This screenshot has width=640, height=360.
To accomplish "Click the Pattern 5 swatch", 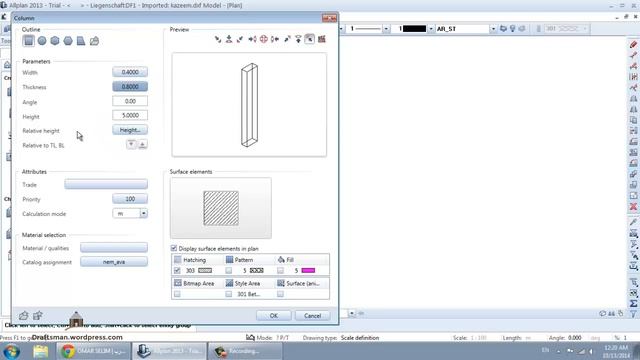I will 257,270.
